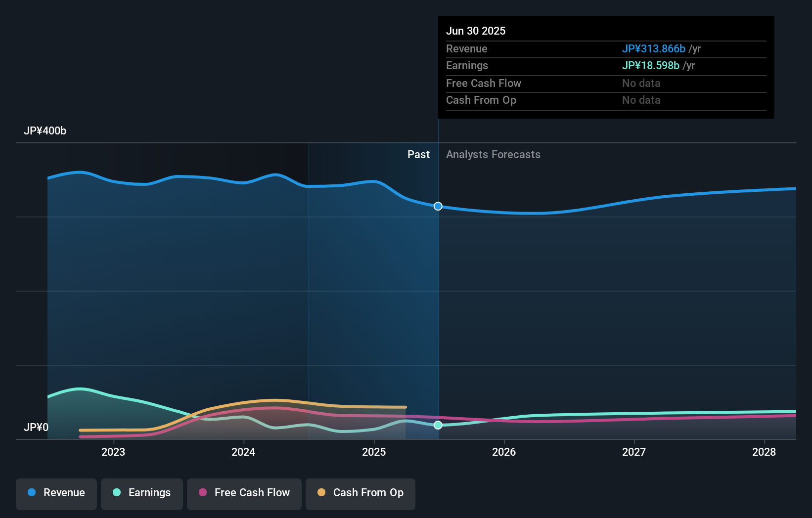Click the pink Free Cash Flow legend dot
The image size is (812, 518).
click(202, 492)
